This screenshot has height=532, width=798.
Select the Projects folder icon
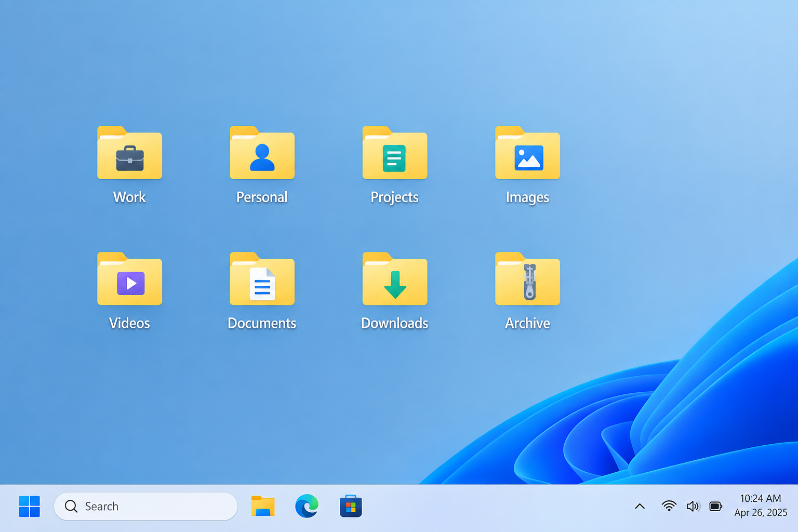click(395, 153)
